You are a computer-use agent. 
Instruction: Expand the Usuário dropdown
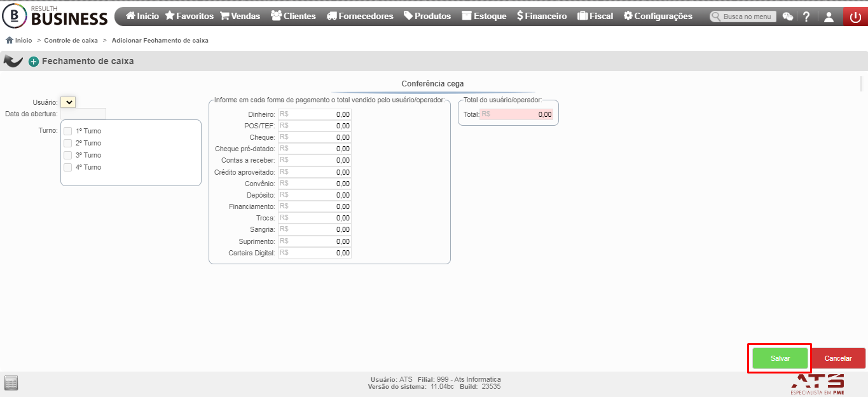point(68,102)
